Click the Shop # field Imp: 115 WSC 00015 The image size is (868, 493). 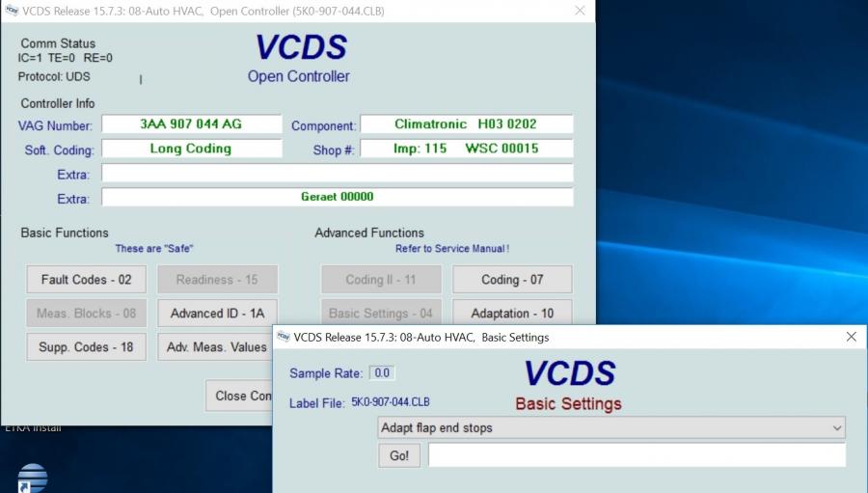click(x=467, y=149)
